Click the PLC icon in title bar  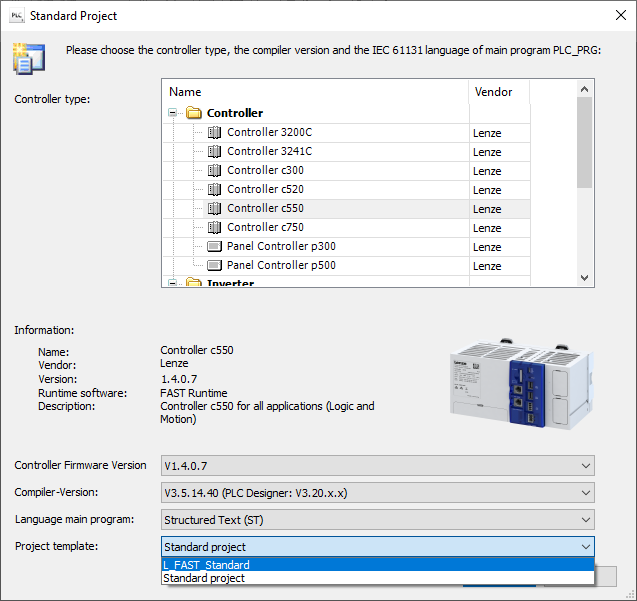pos(17,16)
